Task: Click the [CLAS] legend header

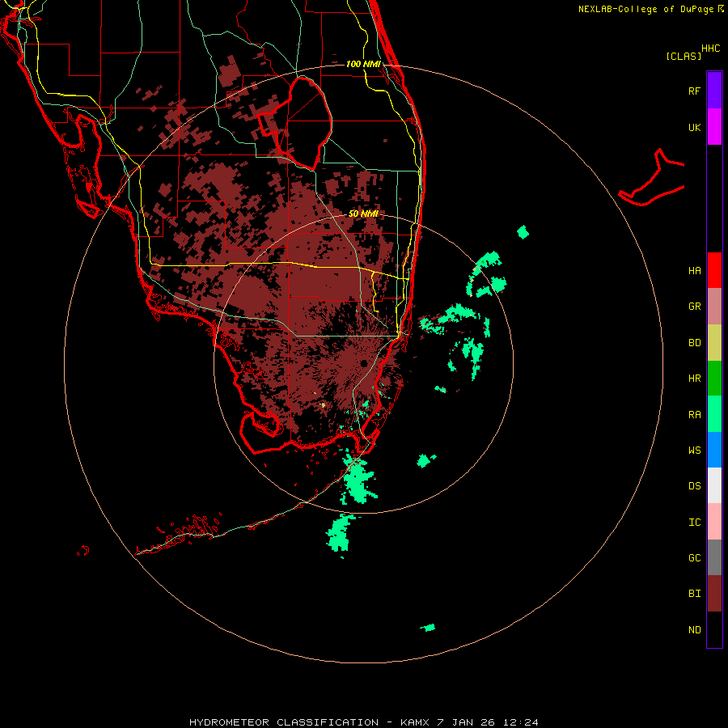Action: point(684,56)
